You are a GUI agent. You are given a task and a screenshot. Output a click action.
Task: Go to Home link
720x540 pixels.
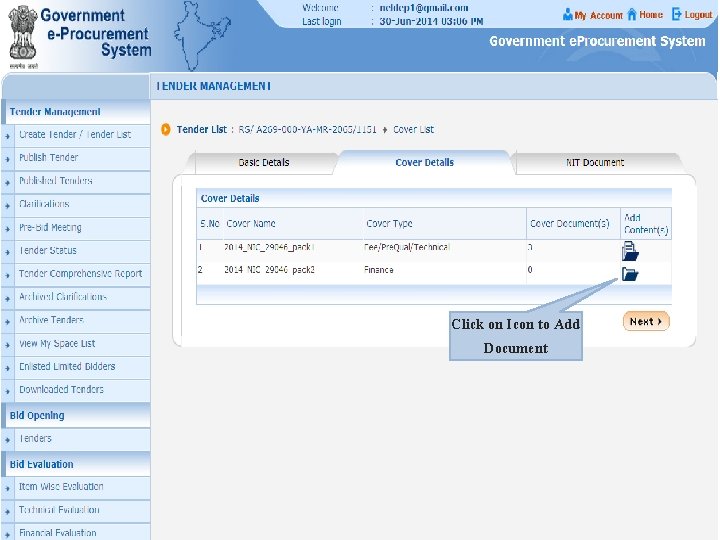[651, 15]
